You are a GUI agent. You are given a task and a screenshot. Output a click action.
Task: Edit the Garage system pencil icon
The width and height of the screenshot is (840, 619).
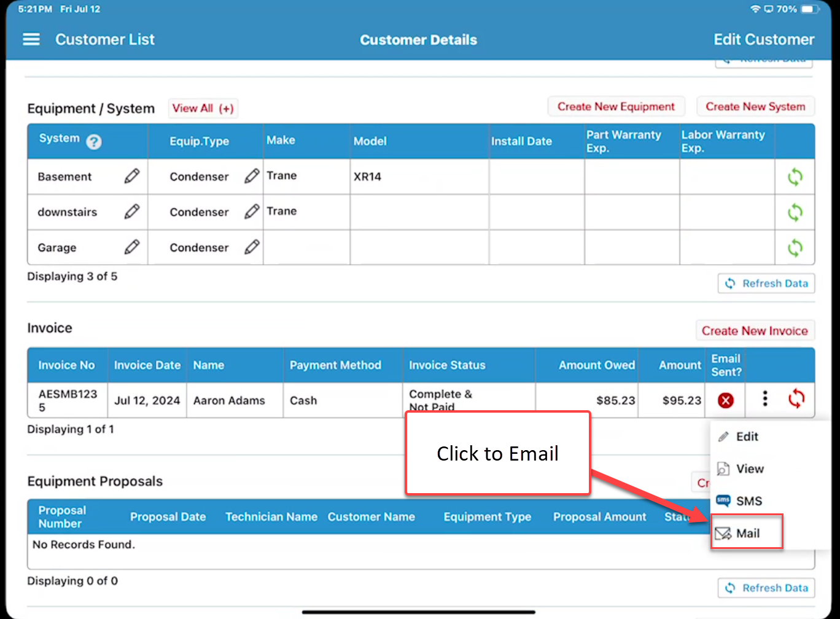(x=131, y=247)
